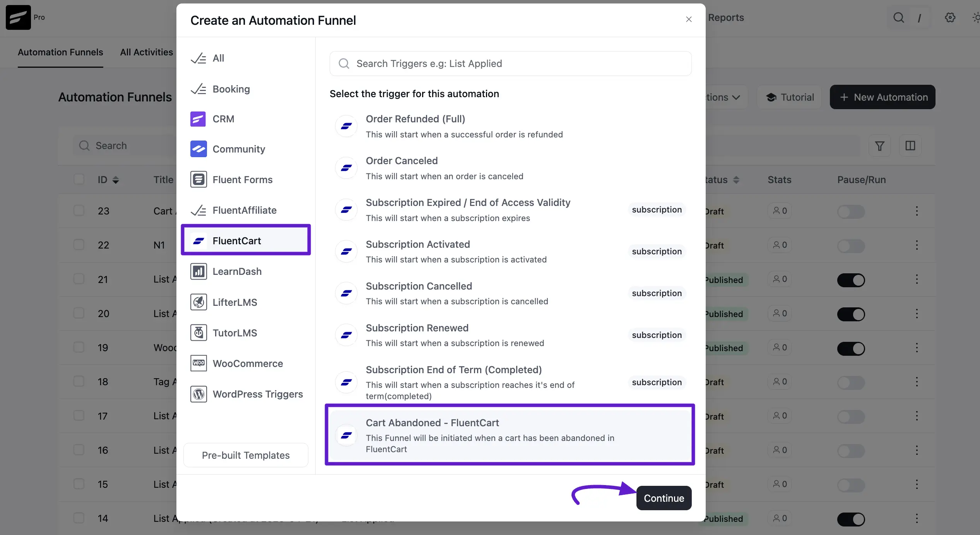The width and height of the screenshot is (980, 535).
Task: Toggle Pause/Run switch for funnel 23
Action: pos(851,212)
